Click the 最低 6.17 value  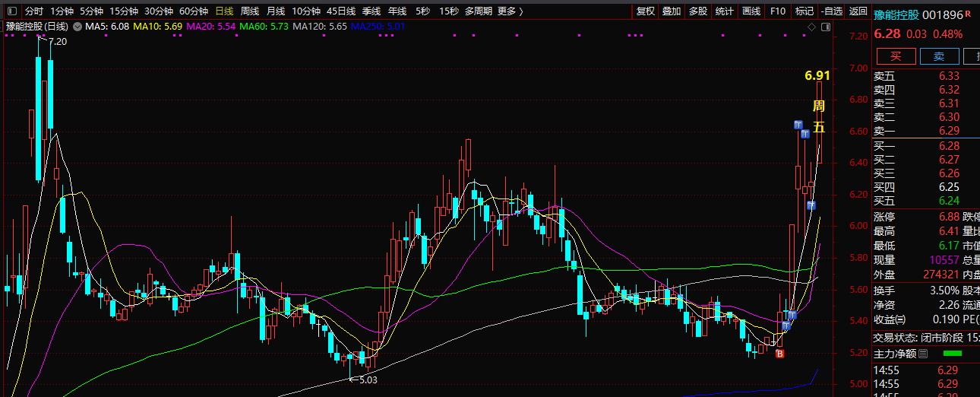tap(949, 246)
